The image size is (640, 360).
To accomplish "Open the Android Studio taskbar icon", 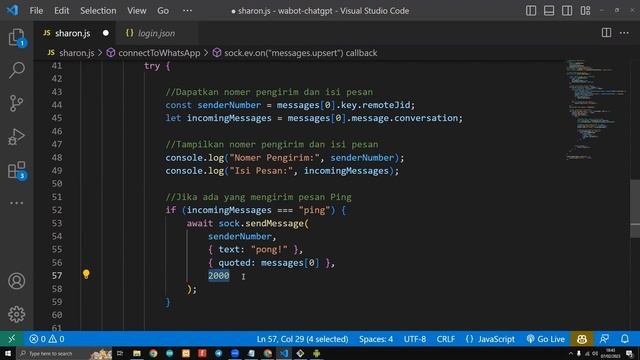I will pyautogui.click(x=316, y=353).
